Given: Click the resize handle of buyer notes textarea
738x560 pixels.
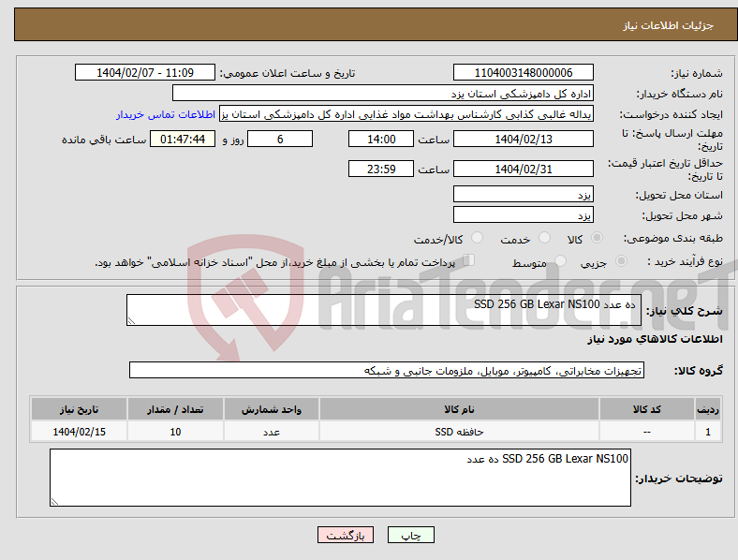Looking at the screenshot, I should point(54,502).
